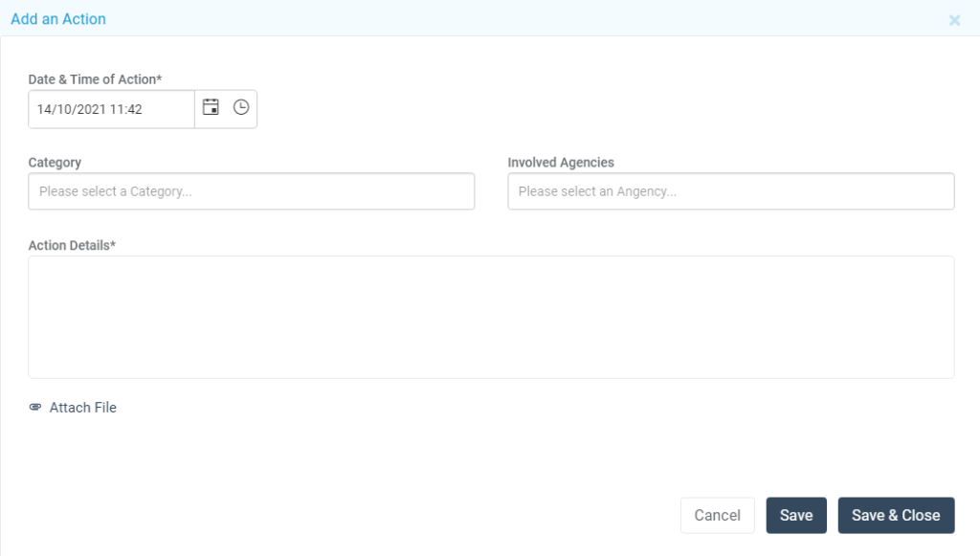Viewport: 980px width, 556px height.
Task: Click the Category label
Action: [55, 163]
